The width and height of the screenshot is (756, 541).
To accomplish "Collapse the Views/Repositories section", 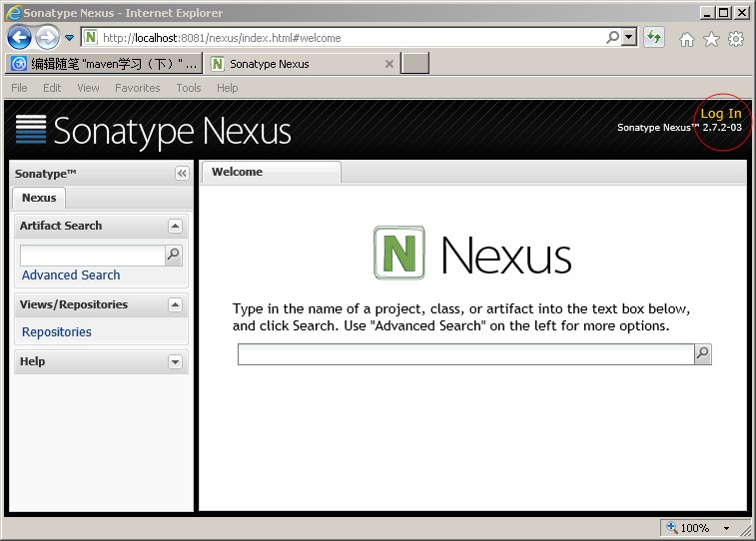I will pos(175,305).
